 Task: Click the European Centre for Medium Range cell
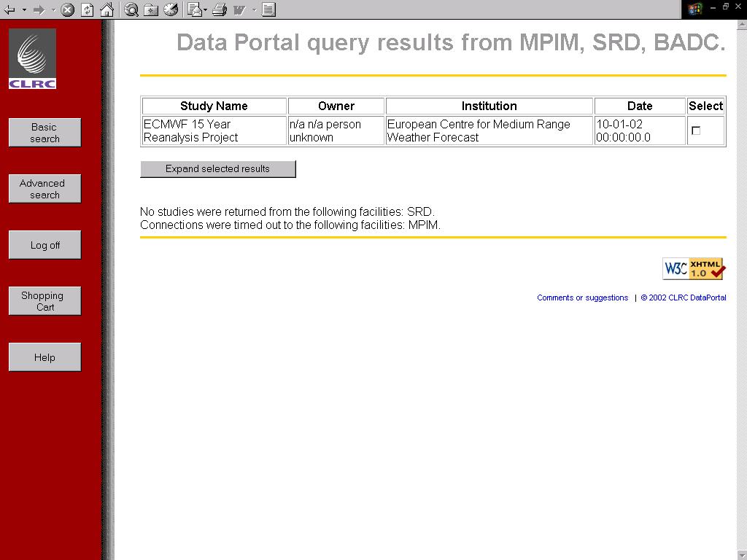[x=489, y=131]
